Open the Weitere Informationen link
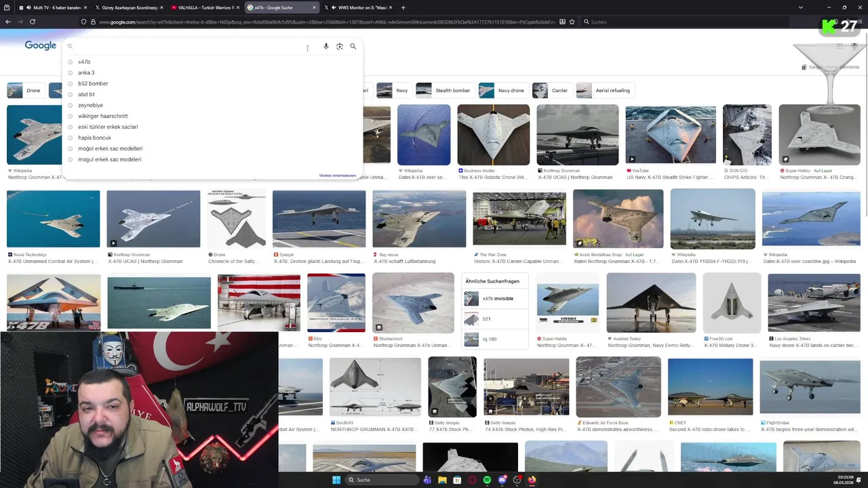This screenshot has width=868, height=488. tap(338, 176)
